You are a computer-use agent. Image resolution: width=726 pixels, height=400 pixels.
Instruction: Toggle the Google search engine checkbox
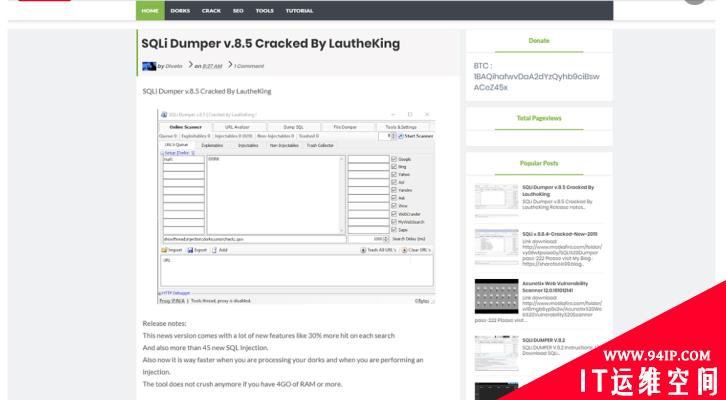[x=394, y=159]
